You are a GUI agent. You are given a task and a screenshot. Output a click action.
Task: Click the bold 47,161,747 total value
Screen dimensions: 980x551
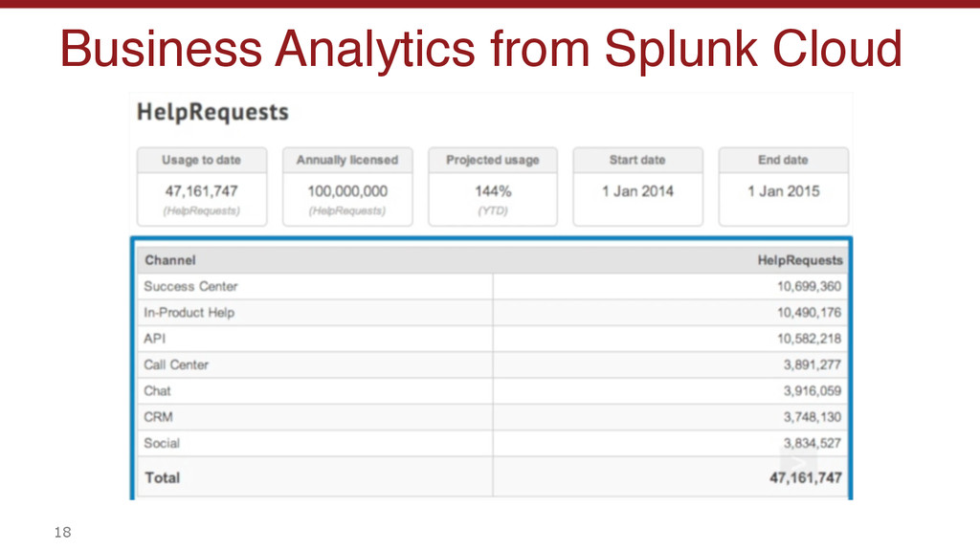(x=806, y=478)
